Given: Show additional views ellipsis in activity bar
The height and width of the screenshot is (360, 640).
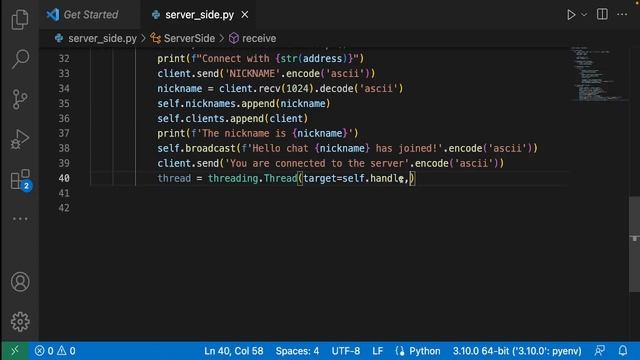Looking at the screenshot, I should 20,219.
